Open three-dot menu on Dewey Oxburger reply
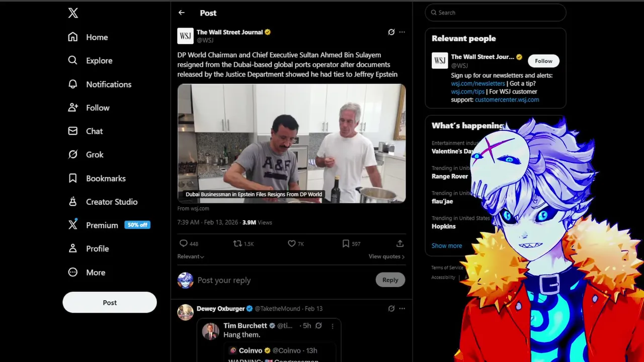644x362 pixels. point(402,309)
